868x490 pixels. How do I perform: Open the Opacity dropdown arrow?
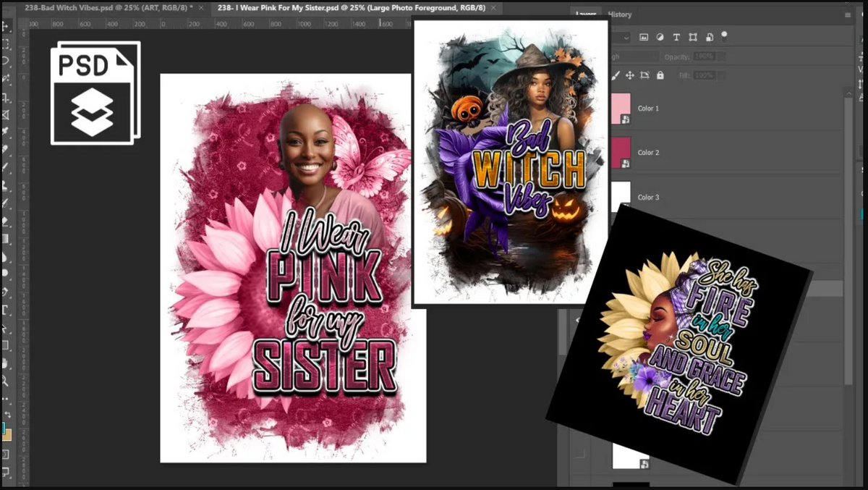720,56
